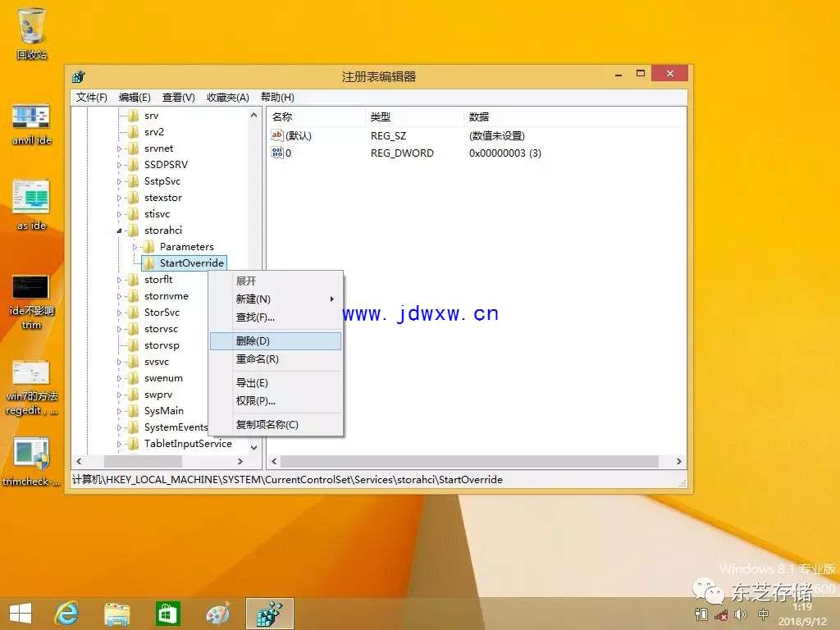Open the Windows Store taskbar icon
The height and width of the screenshot is (630, 840).
[167, 614]
